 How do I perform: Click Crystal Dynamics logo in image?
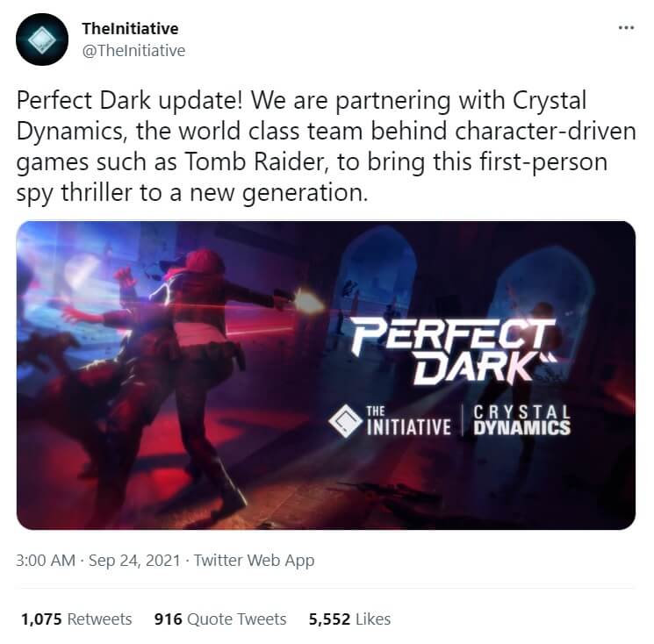pos(521,420)
